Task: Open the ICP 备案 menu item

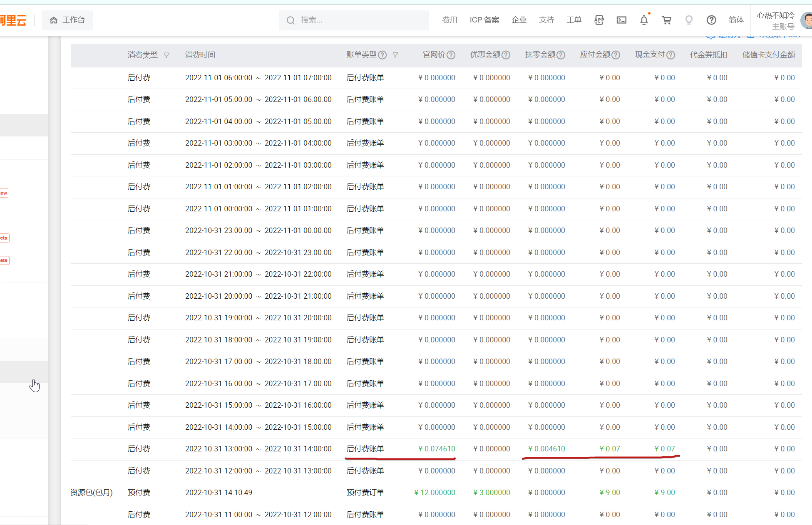Action: click(484, 20)
